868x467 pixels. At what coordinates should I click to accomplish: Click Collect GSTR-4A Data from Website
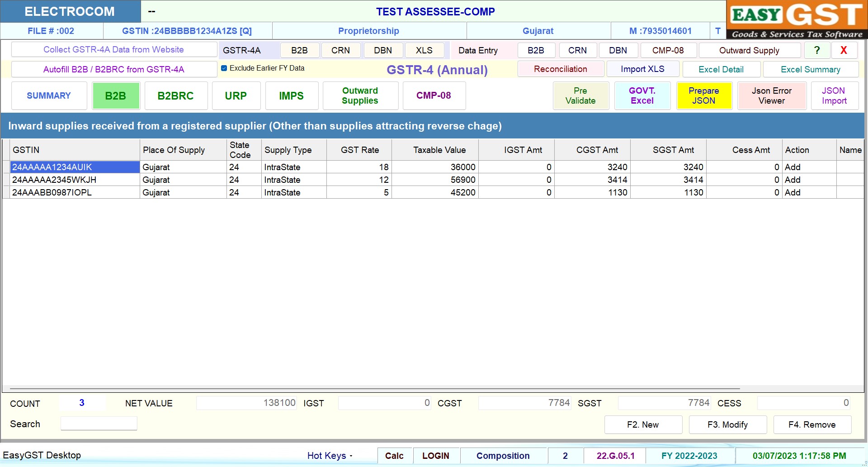(x=113, y=50)
